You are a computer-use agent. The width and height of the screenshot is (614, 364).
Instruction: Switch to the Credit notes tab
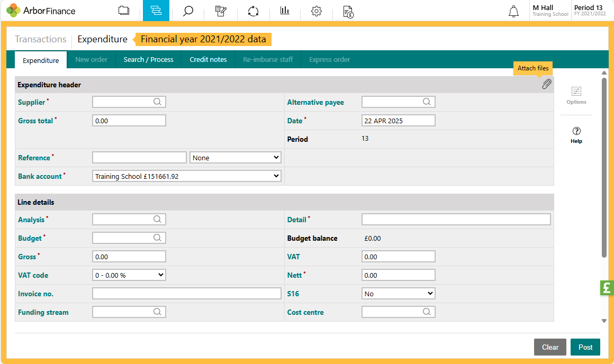click(x=208, y=60)
